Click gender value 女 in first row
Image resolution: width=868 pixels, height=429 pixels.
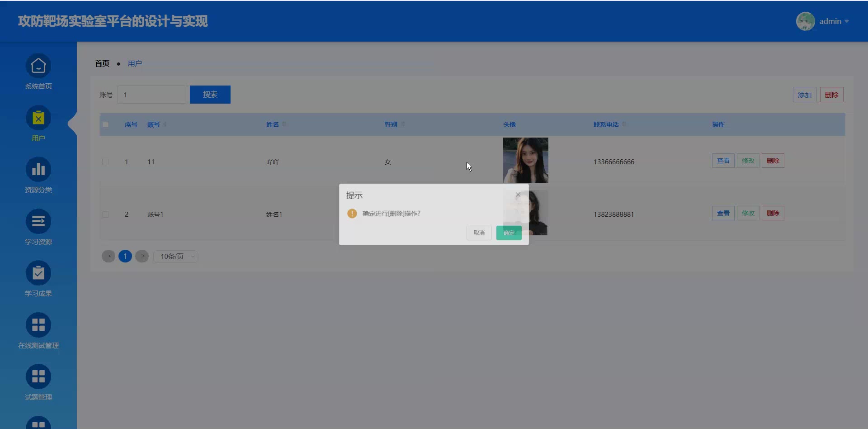coord(388,162)
